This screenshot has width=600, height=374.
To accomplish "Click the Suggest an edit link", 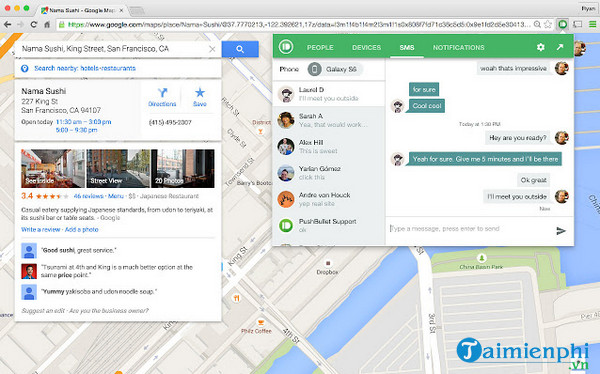I will [x=43, y=311].
